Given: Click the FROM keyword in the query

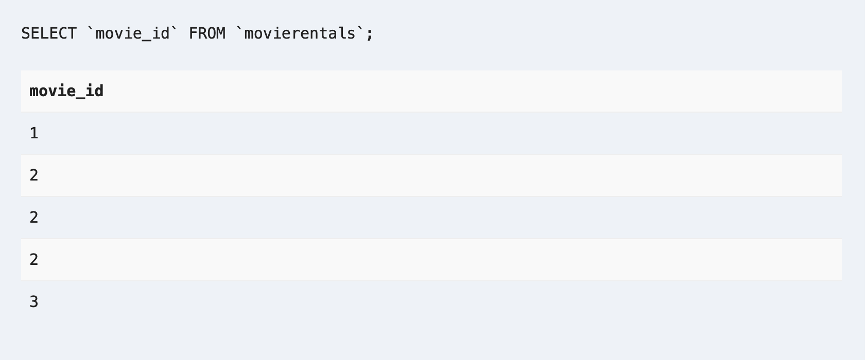Looking at the screenshot, I should pyautogui.click(x=207, y=33).
